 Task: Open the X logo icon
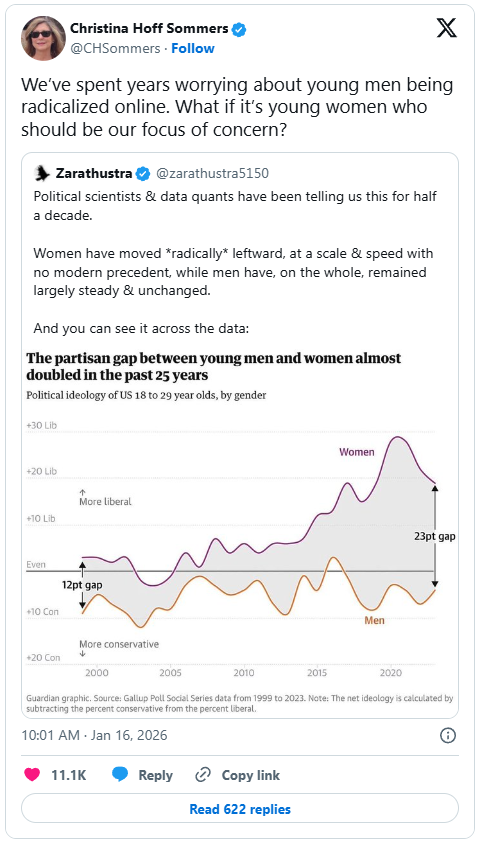pos(446,29)
